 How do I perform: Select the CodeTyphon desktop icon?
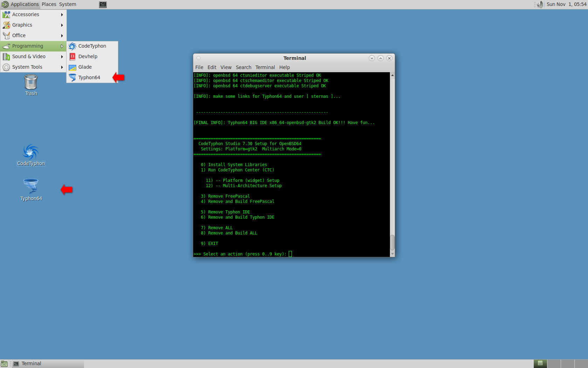[x=31, y=155]
